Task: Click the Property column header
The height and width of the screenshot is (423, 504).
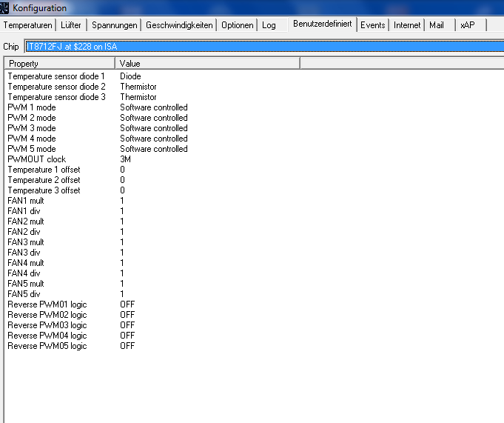Action: (59, 64)
